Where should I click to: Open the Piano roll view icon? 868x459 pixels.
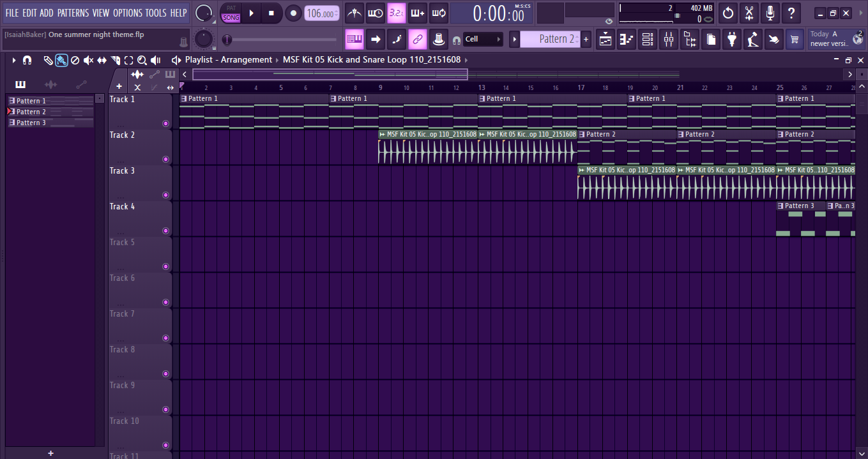point(627,40)
